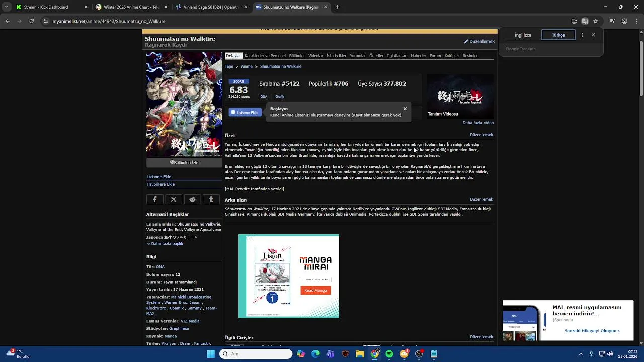The width and height of the screenshot is (644, 362).
Task: Open the Chrome profile icon
Action: [624, 21]
